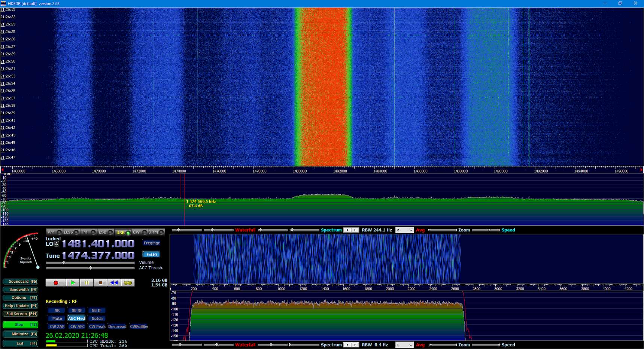Image resolution: width=644 pixels, height=349 pixels.
Task: Enable CW ZAP
Action: click(57, 327)
